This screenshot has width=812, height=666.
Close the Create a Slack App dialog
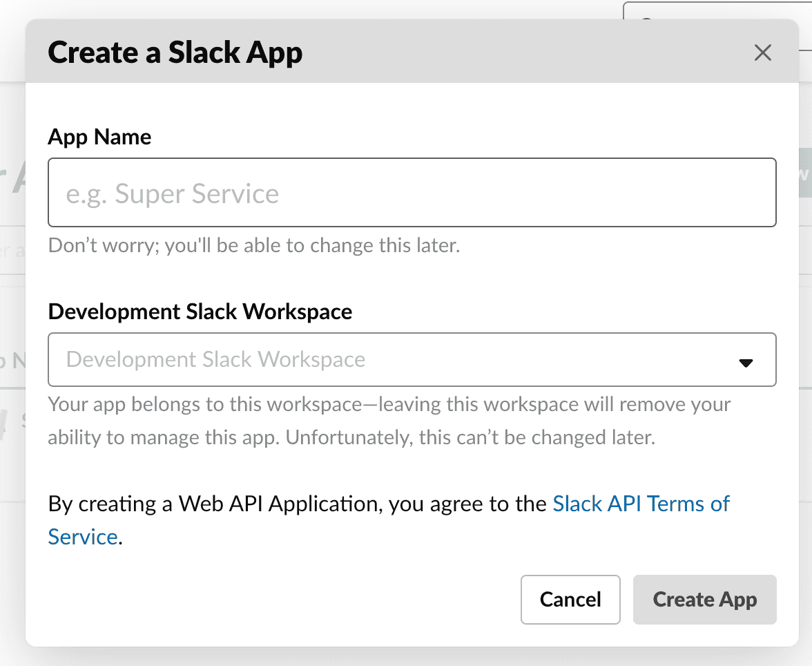point(762,53)
